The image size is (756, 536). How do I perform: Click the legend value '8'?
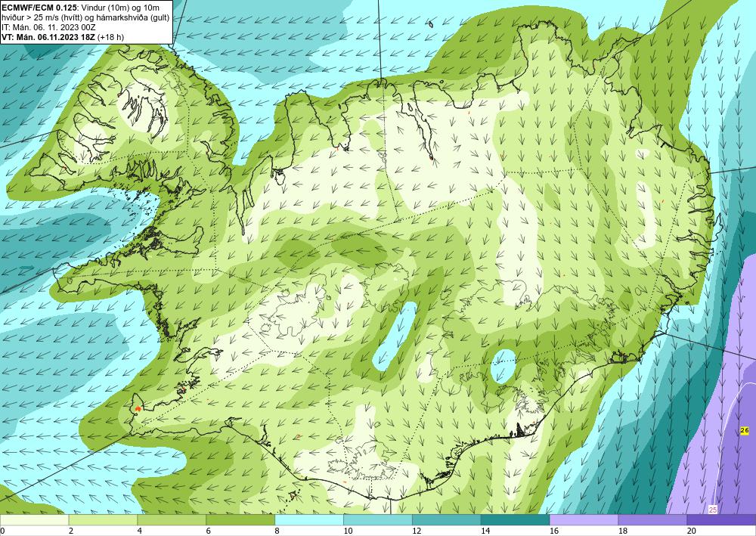pyautogui.click(x=277, y=531)
